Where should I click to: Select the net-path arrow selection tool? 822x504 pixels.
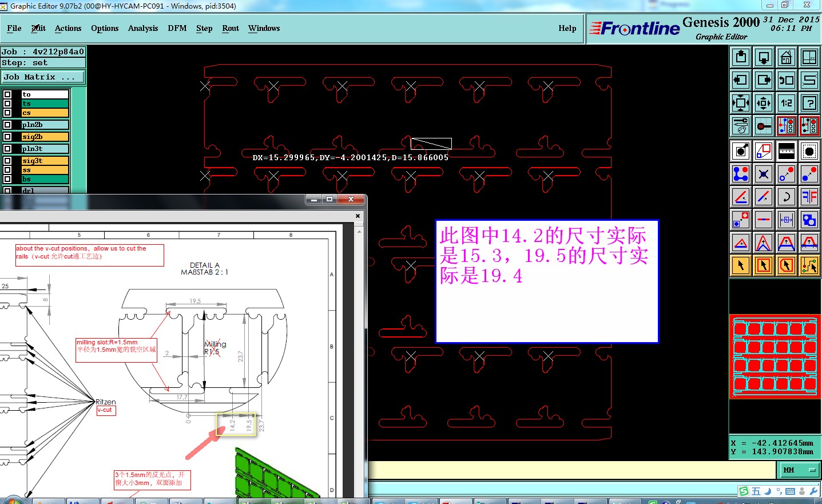[x=809, y=265]
